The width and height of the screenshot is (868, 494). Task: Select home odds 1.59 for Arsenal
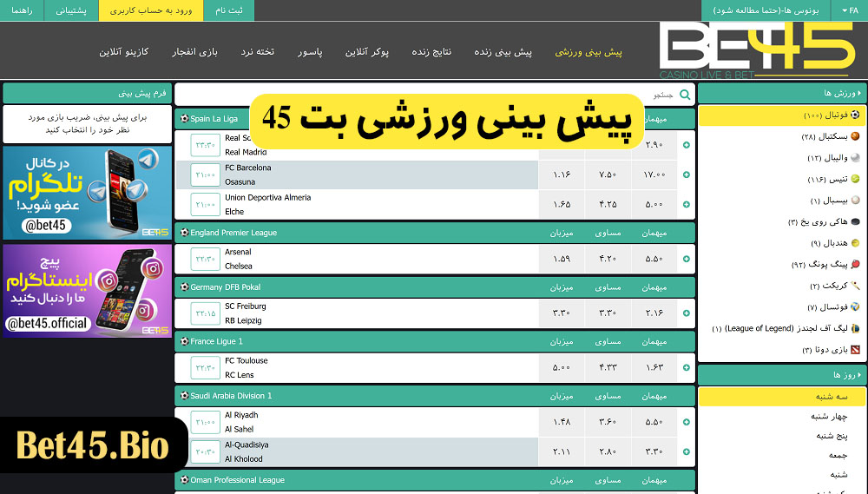pos(562,259)
